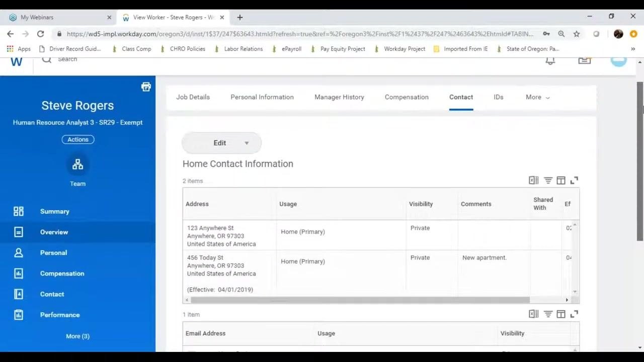Viewport: 644px width, 362px height.
Task: Open the Team org chart icon
Action: tap(77, 164)
